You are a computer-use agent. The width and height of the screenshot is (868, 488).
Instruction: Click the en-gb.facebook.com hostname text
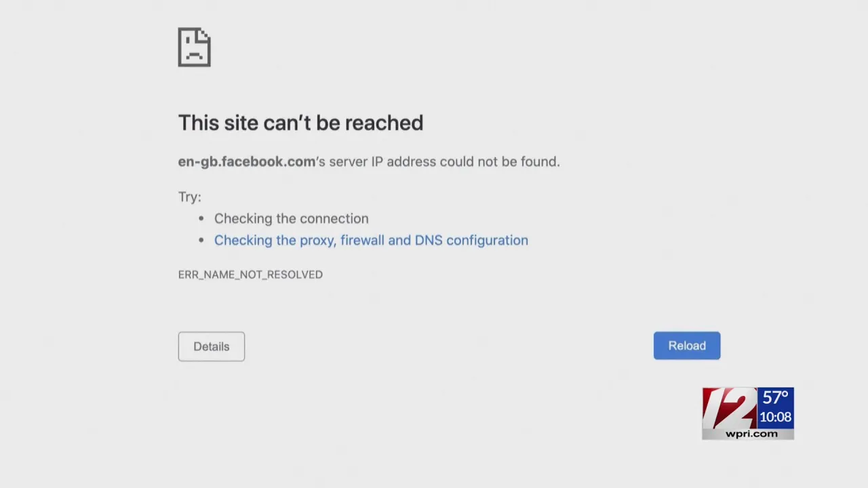pos(247,161)
